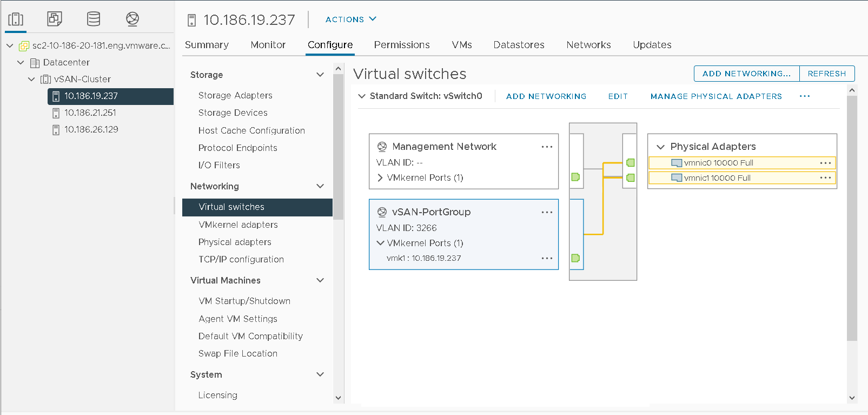Click the vmnic1 adapter icon
The height and width of the screenshot is (415, 868).
(x=677, y=177)
